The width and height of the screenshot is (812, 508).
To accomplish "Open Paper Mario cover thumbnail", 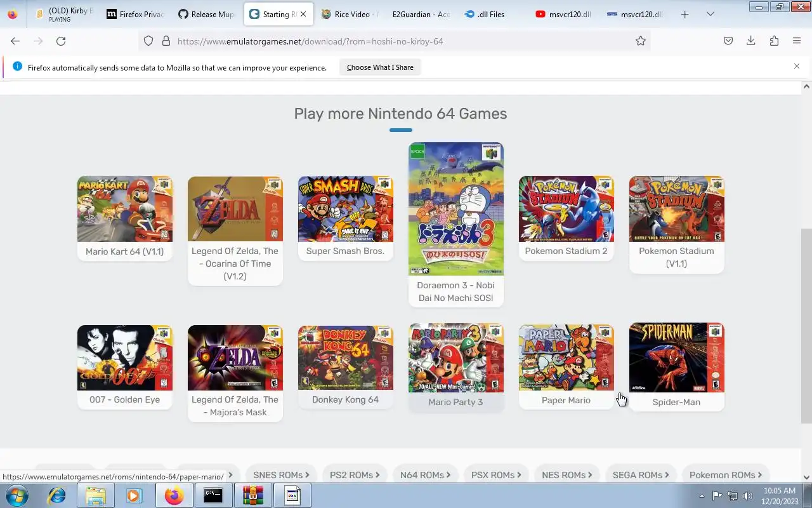I will click(x=566, y=358).
